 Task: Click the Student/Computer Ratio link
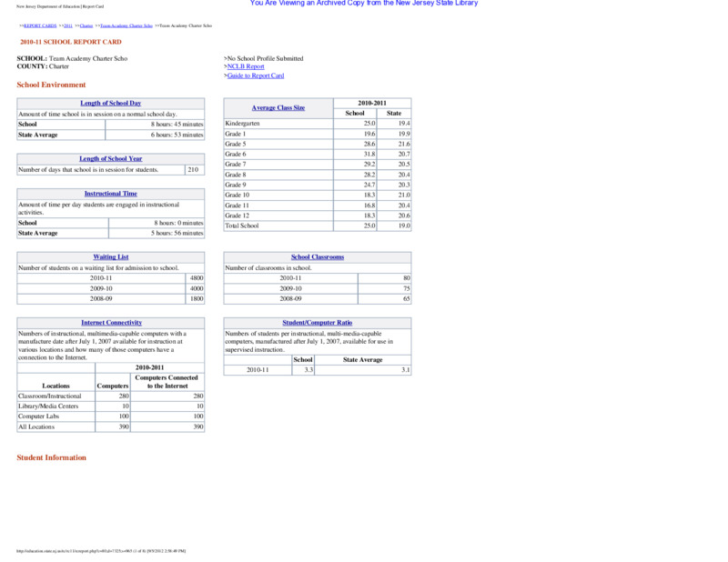(x=317, y=323)
